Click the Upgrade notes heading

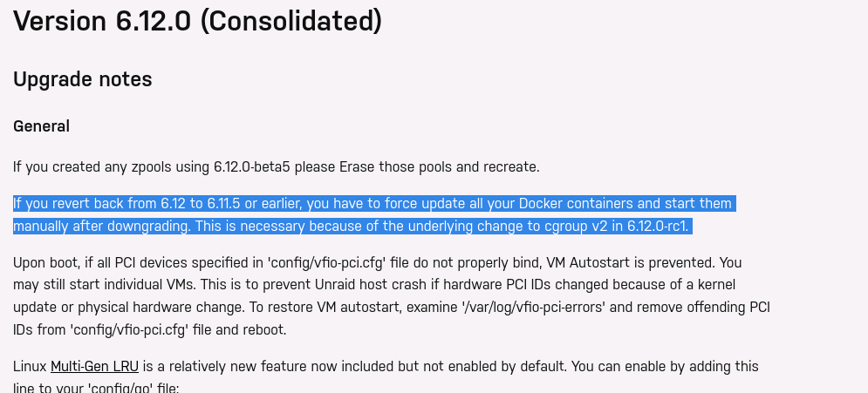[x=83, y=79]
